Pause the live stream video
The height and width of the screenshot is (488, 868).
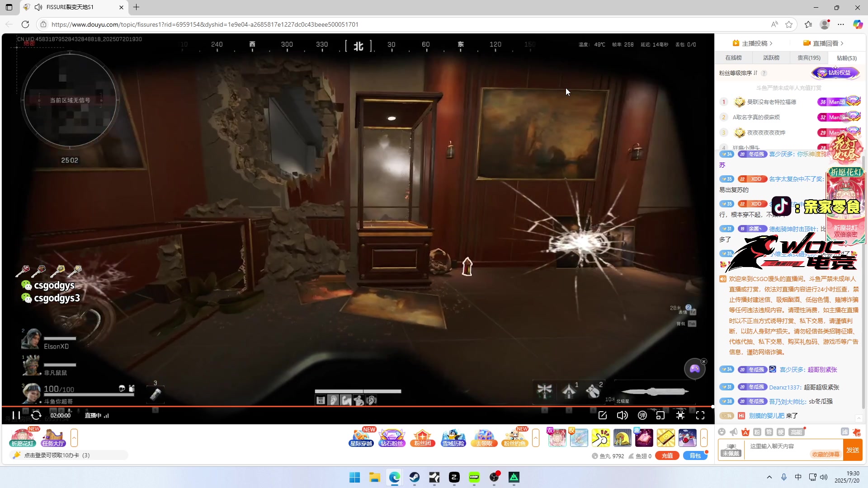[16, 415]
